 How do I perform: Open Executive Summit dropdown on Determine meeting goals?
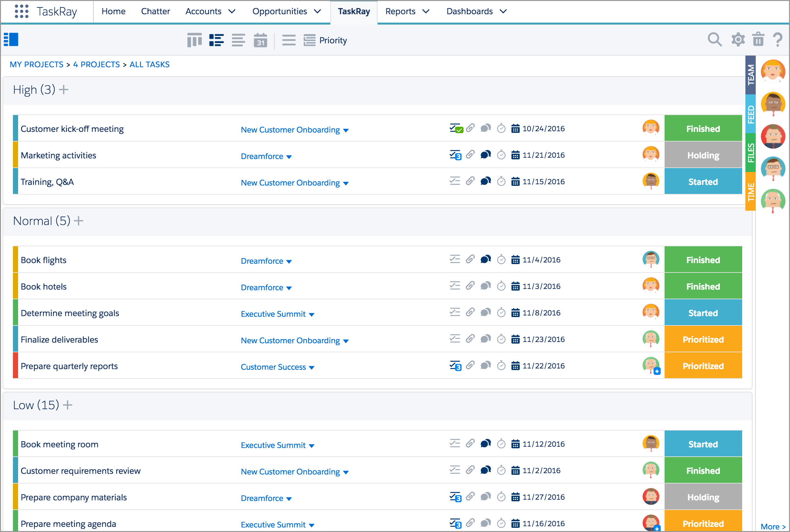coord(312,314)
